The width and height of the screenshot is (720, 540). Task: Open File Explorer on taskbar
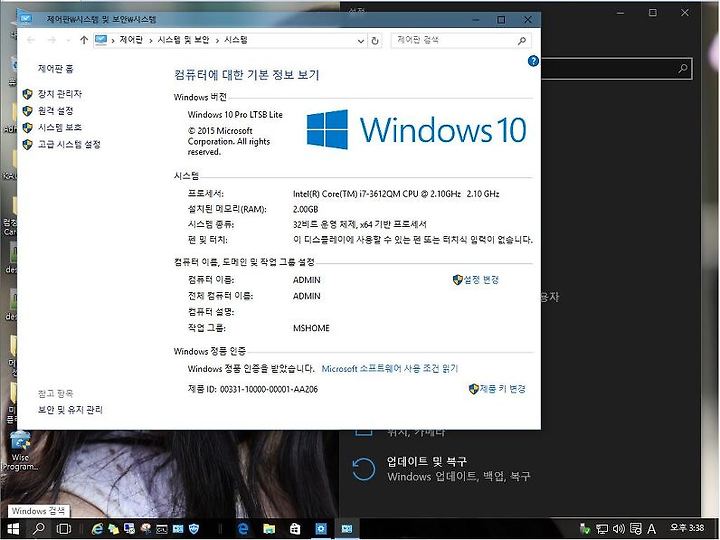[269, 529]
